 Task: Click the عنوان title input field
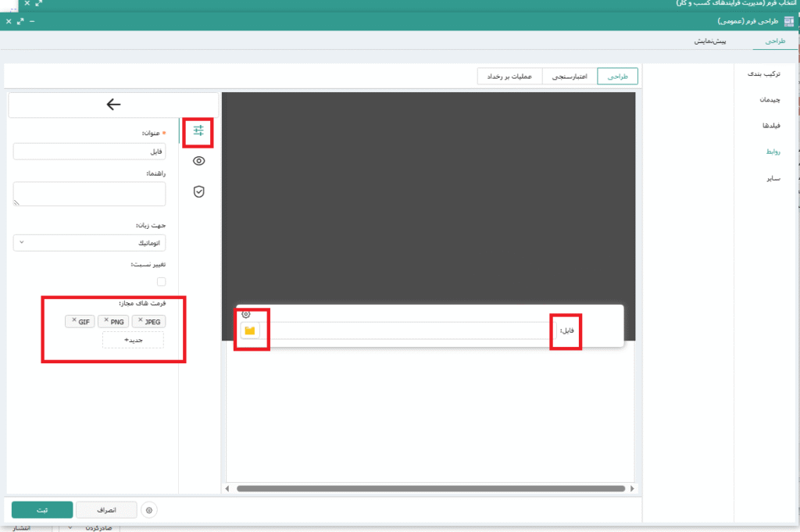pyautogui.click(x=90, y=152)
